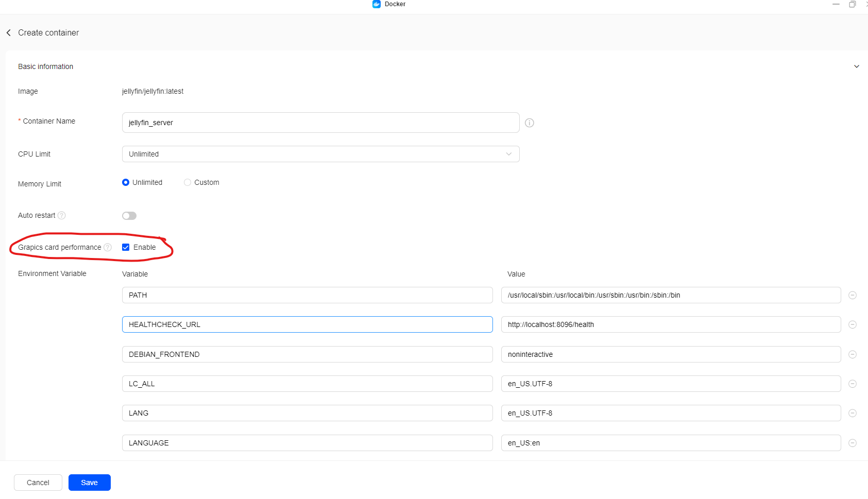Click the HEALTHCHECK_URL value field
The width and height of the screenshot is (868, 499).
(x=671, y=324)
